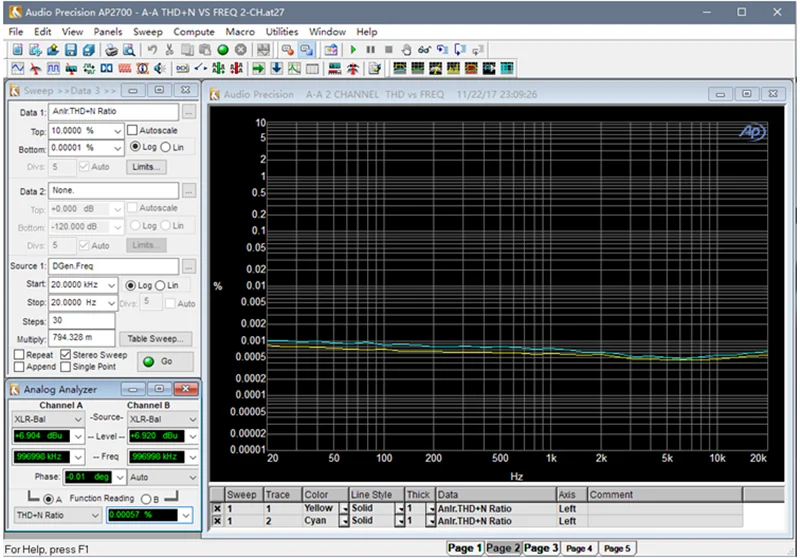Image resolution: width=800 pixels, height=558 pixels.
Task: Expand the Channel A XLR-Bal source dropdown
Action: 78,419
